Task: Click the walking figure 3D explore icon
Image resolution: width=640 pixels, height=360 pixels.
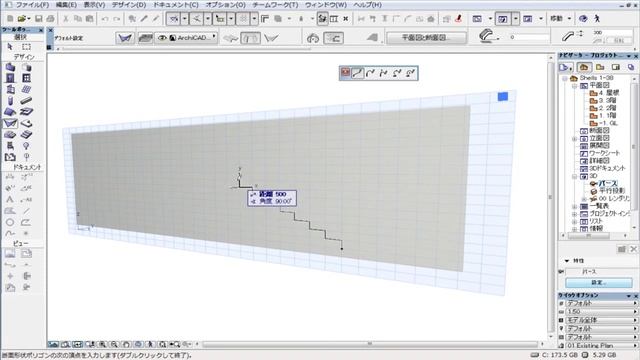Action: pos(597,19)
